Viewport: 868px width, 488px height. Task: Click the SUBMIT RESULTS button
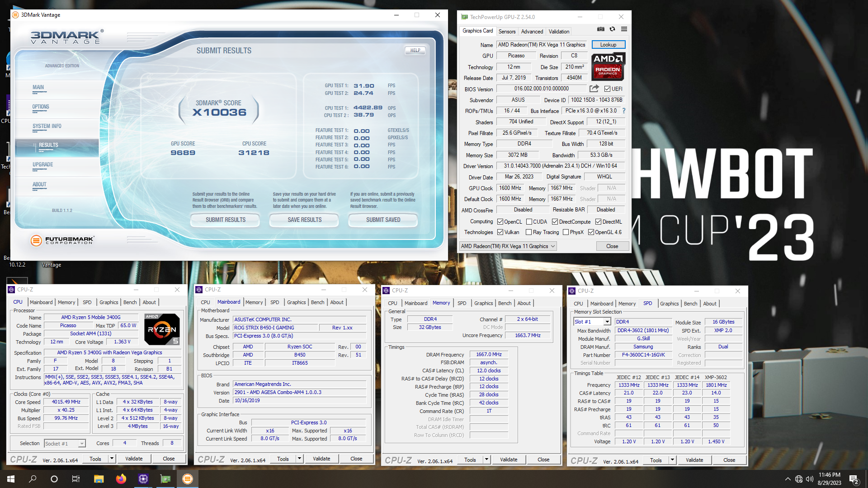[226, 220]
